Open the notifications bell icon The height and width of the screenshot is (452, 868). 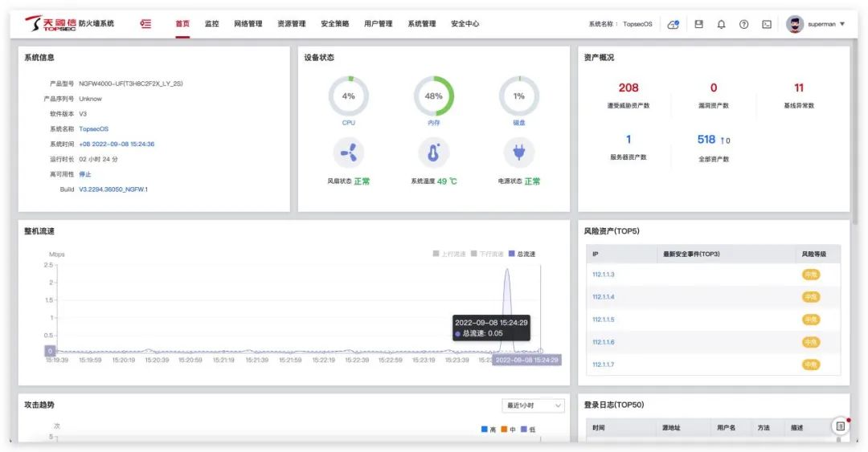[x=721, y=24]
